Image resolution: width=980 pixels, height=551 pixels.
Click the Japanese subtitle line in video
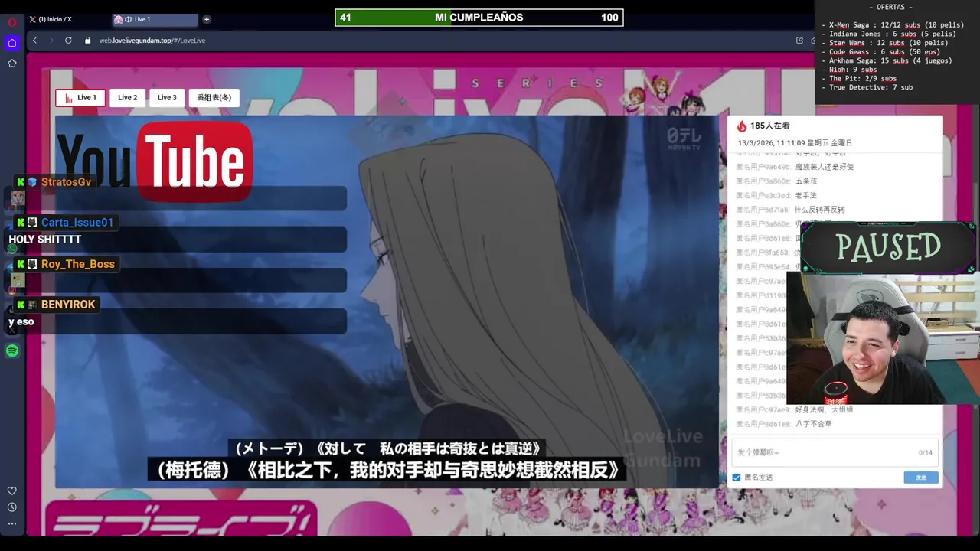pyautogui.click(x=388, y=448)
